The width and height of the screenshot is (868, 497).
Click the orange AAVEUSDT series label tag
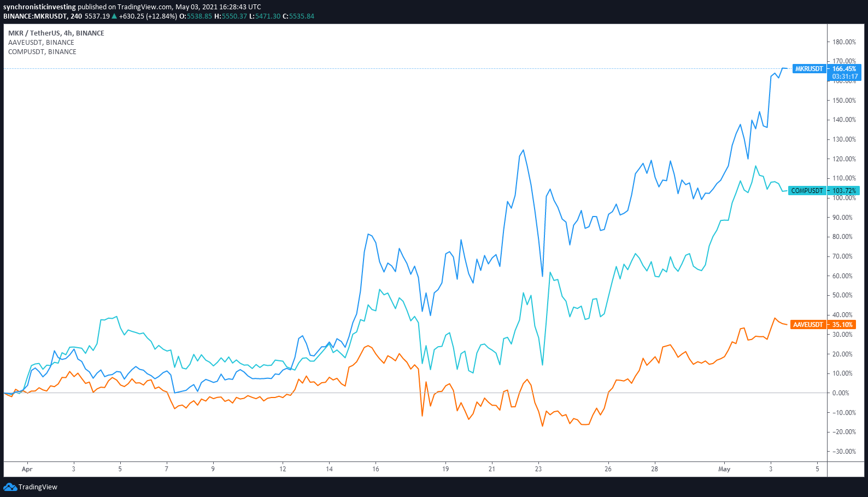pos(808,325)
